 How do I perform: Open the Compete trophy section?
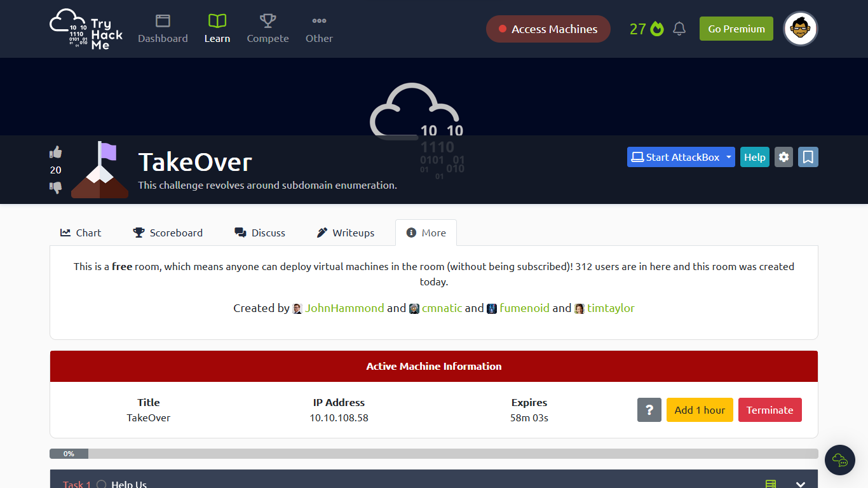268,29
